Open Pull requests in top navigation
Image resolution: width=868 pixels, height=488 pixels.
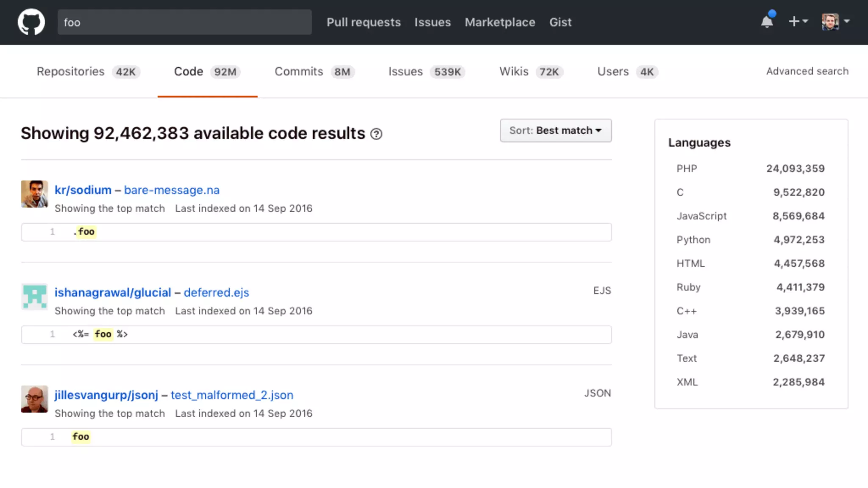point(363,22)
